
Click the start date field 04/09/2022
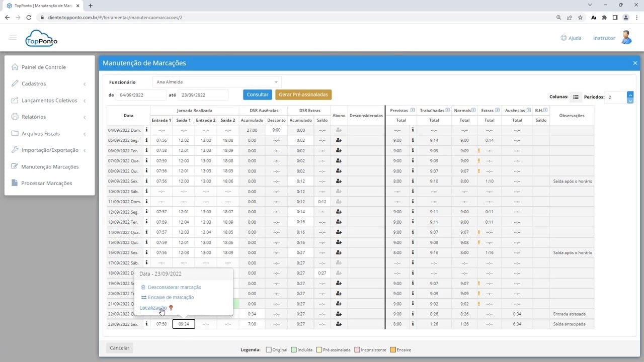coord(141,95)
